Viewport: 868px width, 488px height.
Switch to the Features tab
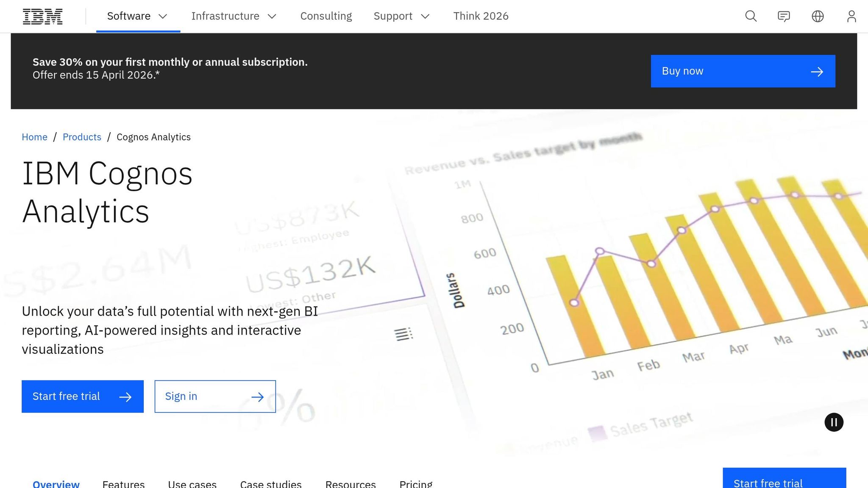pos(123,483)
